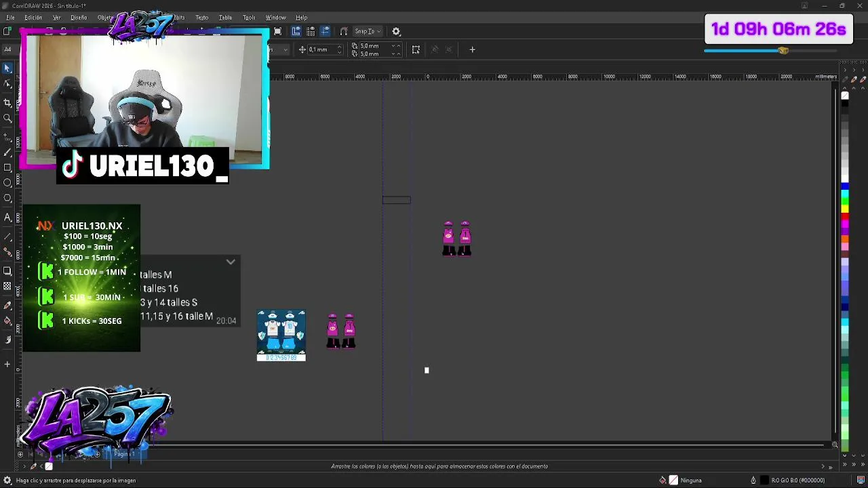Open the Window menu
The width and height of the screenshot is (868, 488).
click(275, 18)
